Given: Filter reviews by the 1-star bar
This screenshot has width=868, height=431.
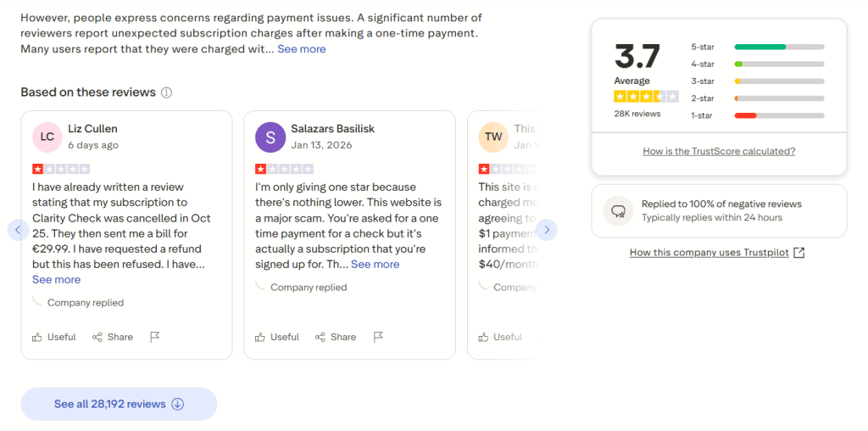Looking at the screenshot, I should pos(779,115).
